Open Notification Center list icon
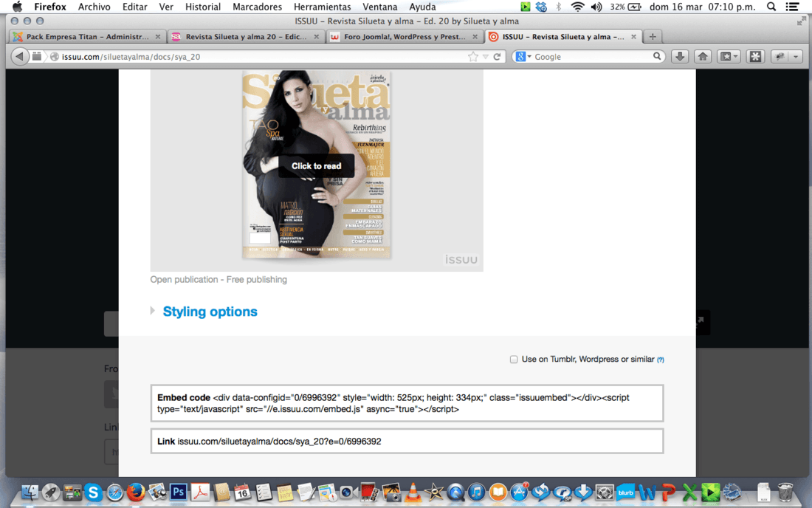The image size is (812, 508). 792,7
